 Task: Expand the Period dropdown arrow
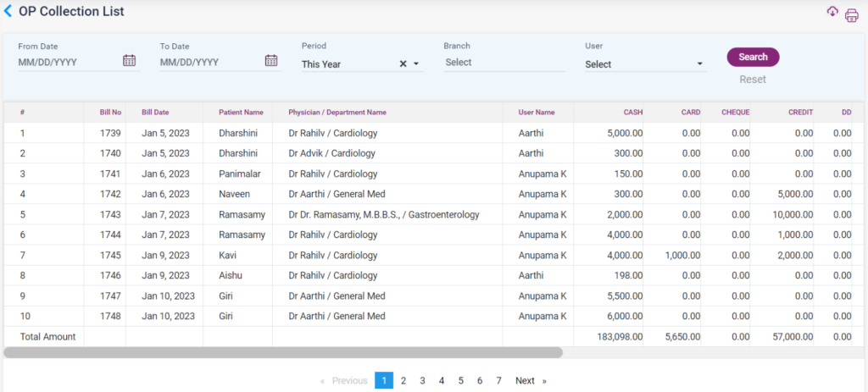click(416, 64)
